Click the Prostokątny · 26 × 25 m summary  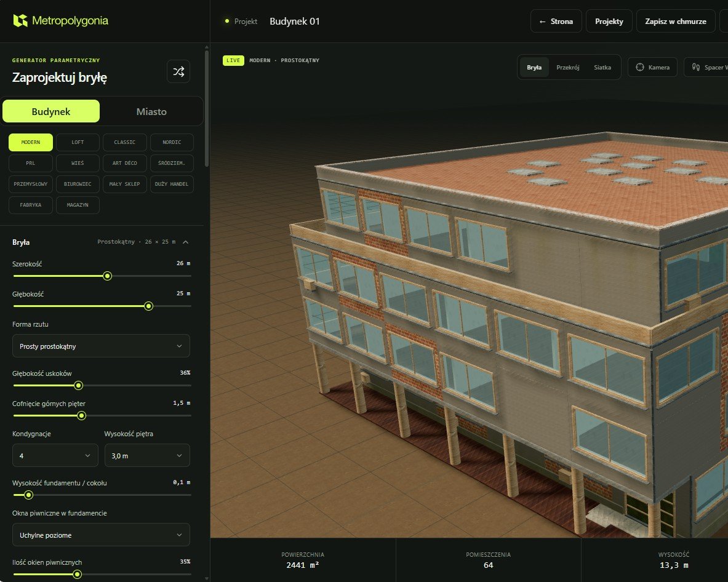pyautogui.click(x=137, y=242)
